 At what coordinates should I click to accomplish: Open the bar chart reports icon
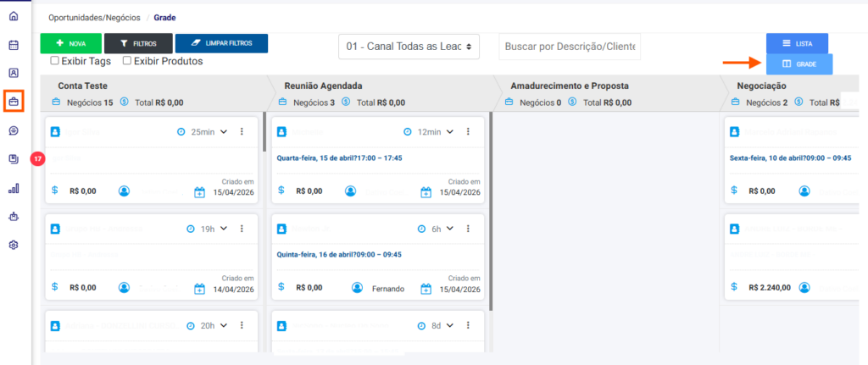[x=13, y=188]
